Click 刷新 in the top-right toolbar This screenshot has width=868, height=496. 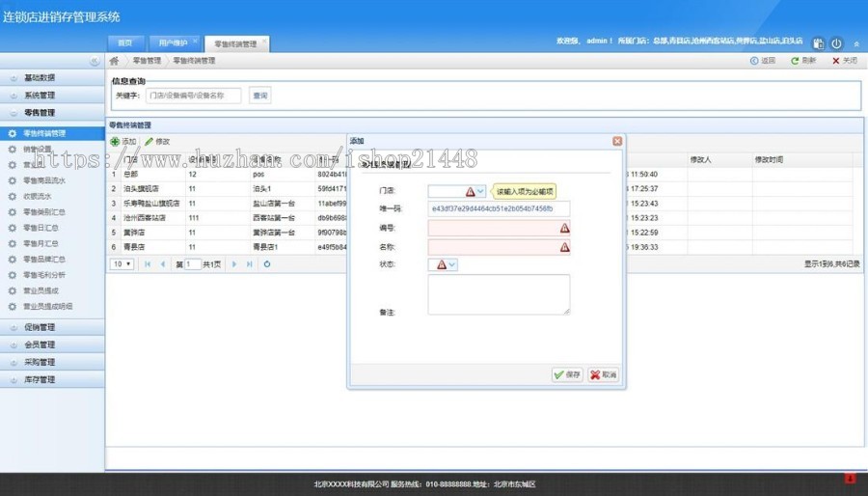click(803, 61)
